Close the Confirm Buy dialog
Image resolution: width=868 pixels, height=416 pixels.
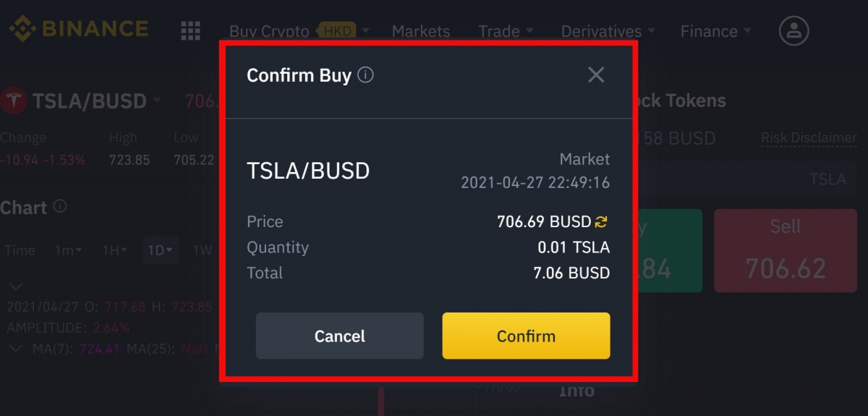click(x=596, y=75)
